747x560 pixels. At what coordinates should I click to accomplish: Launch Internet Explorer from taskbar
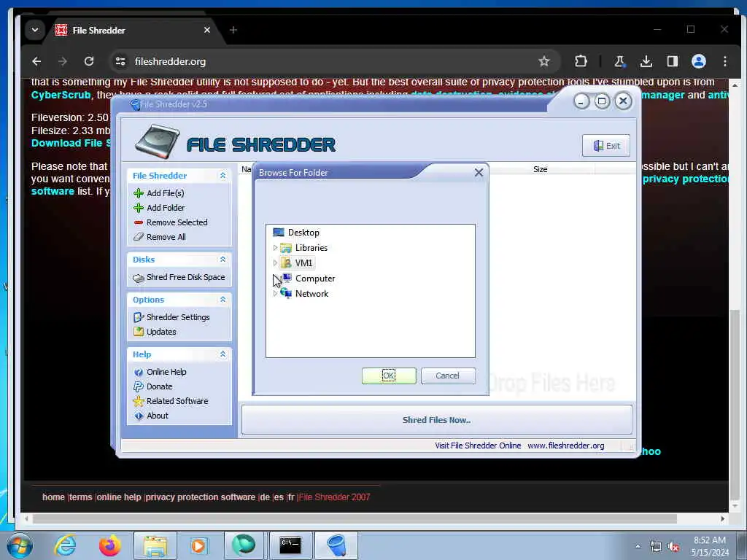click(65, 545)
